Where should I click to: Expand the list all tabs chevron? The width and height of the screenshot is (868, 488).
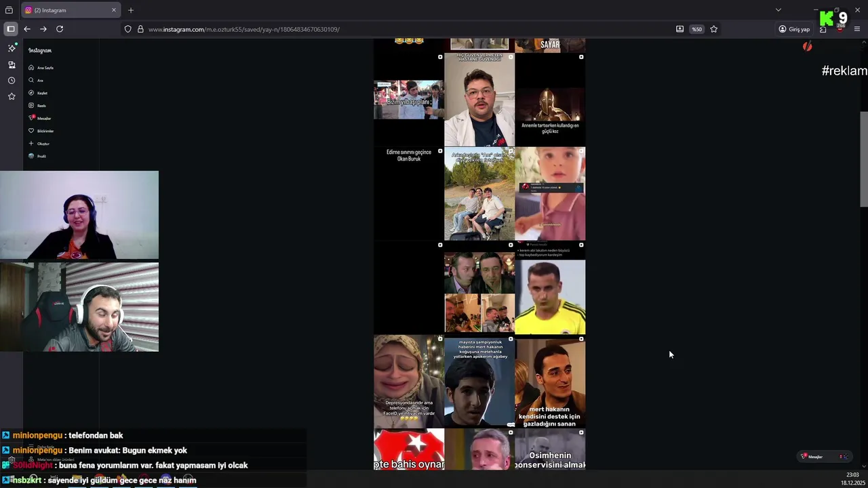(x=778, y=10)
